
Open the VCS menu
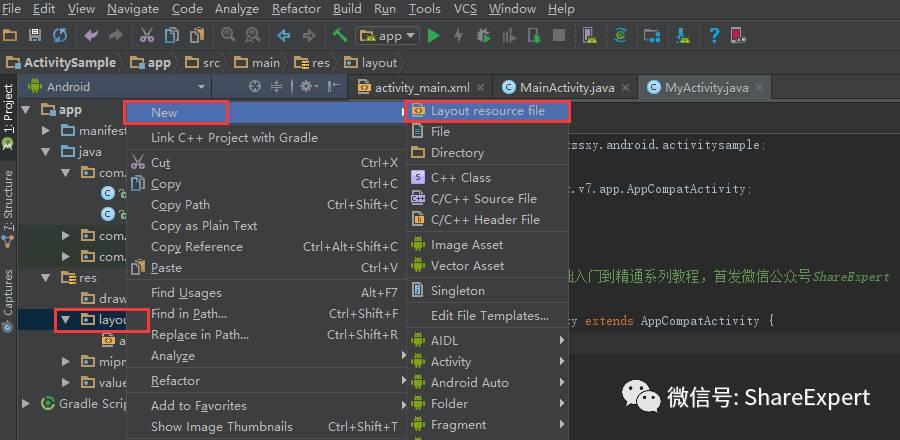tap(465, 9)
